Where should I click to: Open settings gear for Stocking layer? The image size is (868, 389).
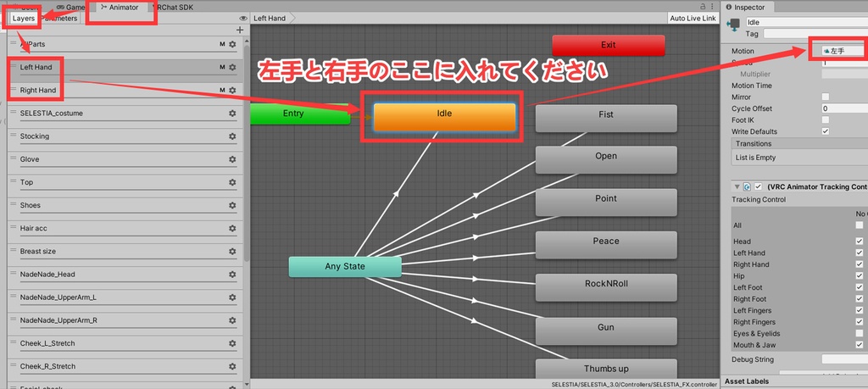click(232, 136)
